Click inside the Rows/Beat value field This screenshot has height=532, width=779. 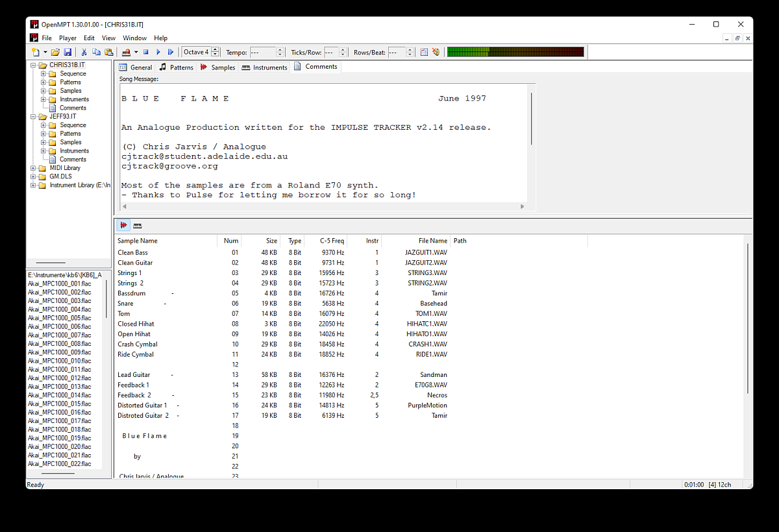click(397, 52)
